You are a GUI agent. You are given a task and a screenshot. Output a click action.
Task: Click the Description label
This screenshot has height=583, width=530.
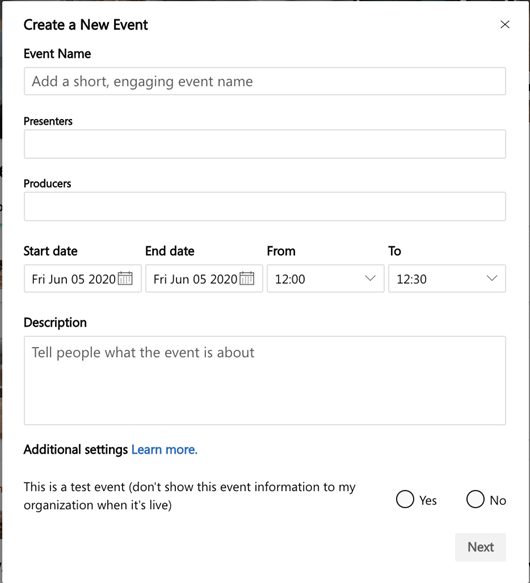coord(55,322)
